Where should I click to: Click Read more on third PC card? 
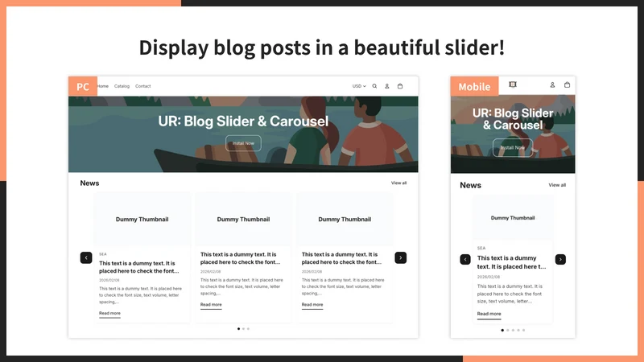[x=312, y=305]
